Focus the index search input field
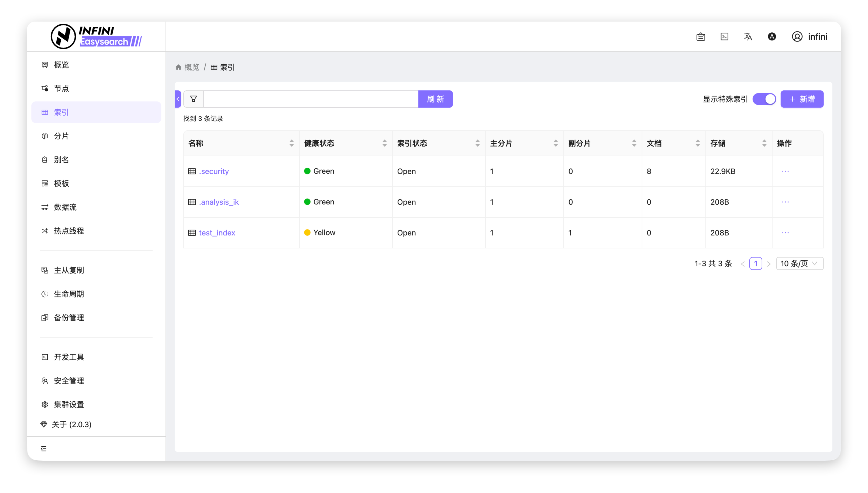Screen dimensions: 868x493 [x=310, y=99]
